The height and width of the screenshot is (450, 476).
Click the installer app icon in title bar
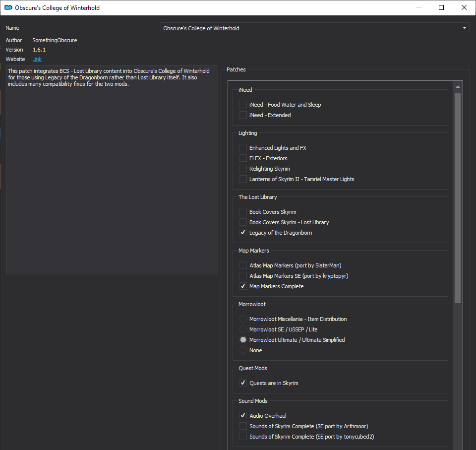[x=8, y=7]
